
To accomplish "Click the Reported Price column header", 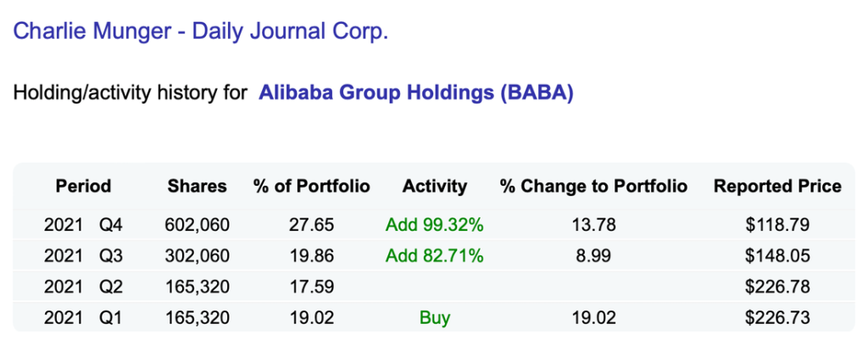I will point(777,186).
